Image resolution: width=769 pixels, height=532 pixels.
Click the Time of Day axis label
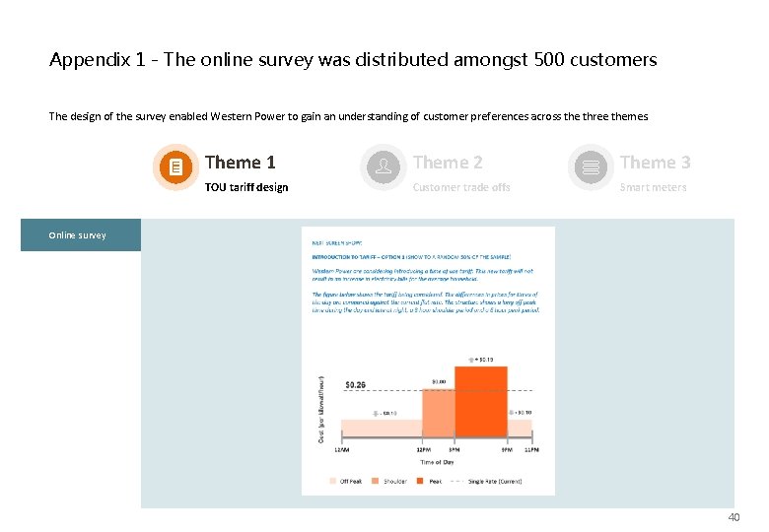[437, 462]
